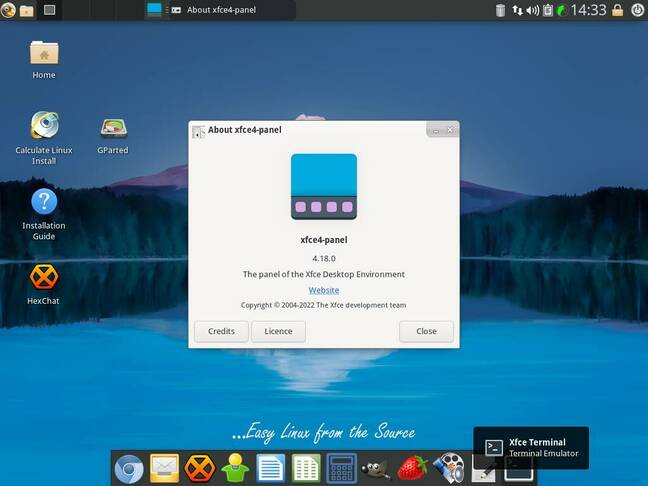Open the volume speaker tray icon
The image size is (648, 486).
pos(532,10)
